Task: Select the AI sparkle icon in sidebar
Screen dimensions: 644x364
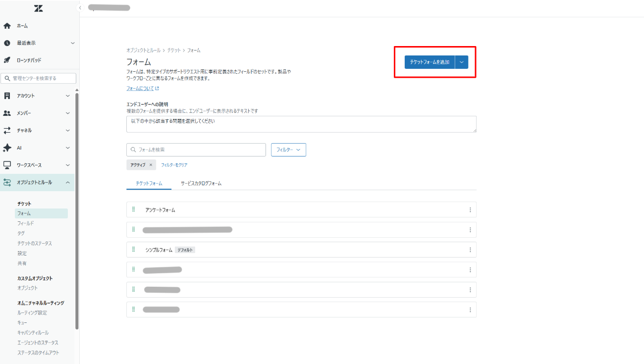Action: (x=6, y=147)
